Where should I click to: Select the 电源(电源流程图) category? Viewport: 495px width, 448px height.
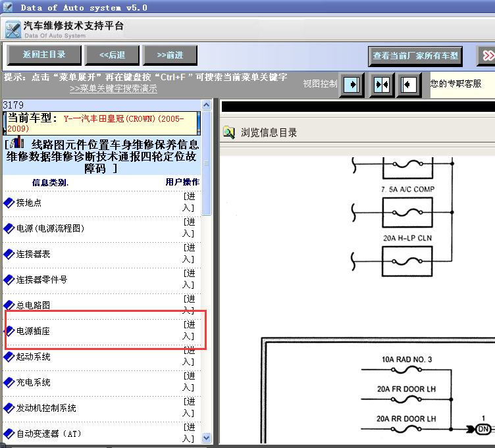[51, 228]
